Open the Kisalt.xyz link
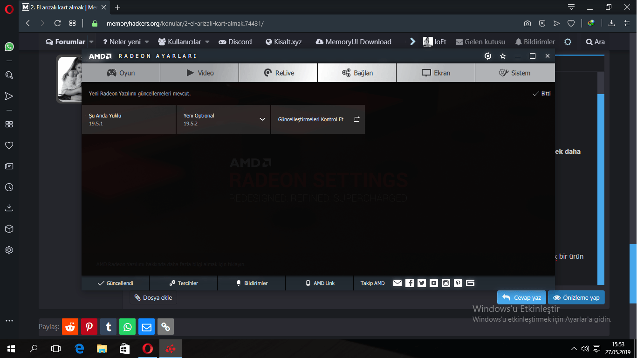644x358 pixels. [284, 42]
